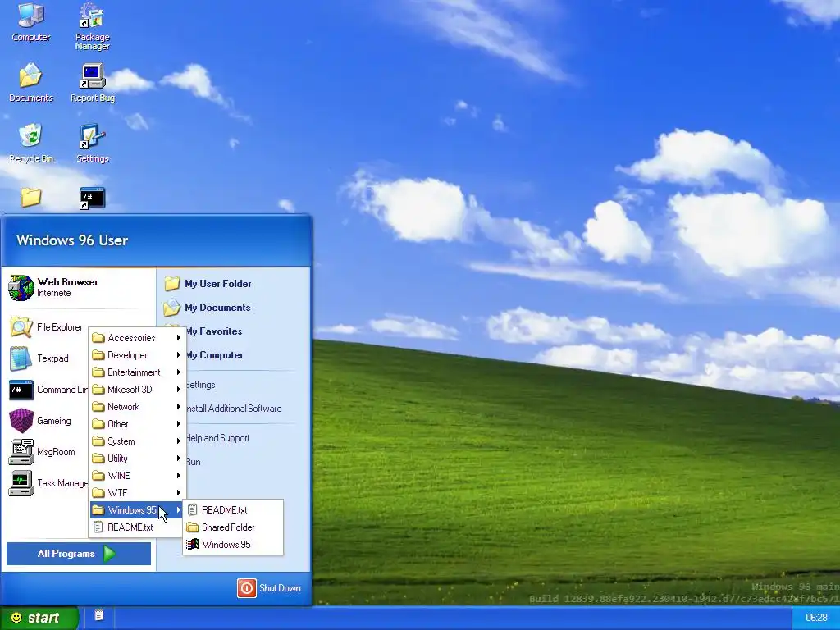
Task: Open My User Folder
Action: coord(208,283)
